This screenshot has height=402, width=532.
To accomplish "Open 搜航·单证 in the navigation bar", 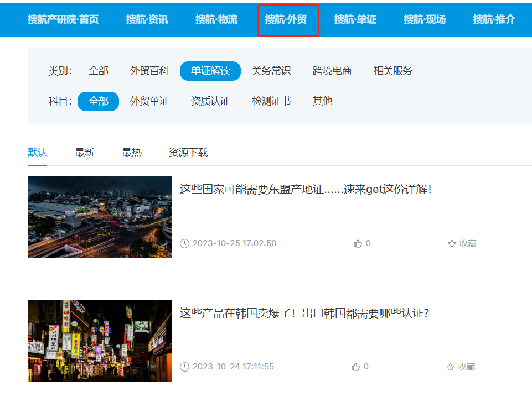I will click(355, 20).
